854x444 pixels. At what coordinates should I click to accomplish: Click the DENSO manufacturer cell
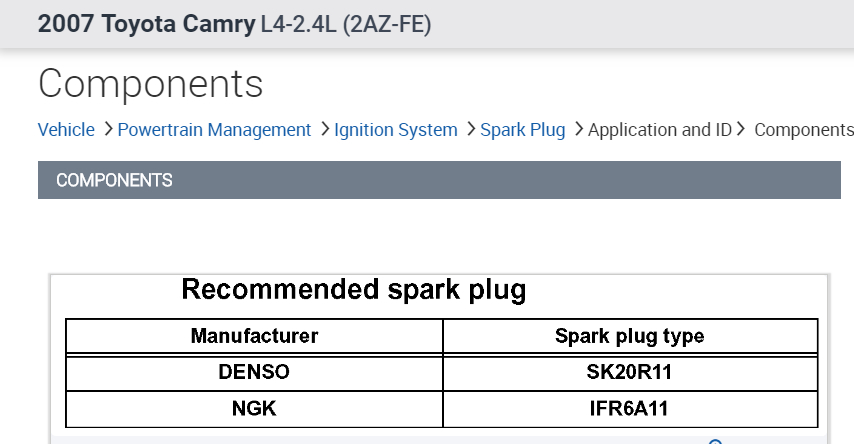[254, 372]
